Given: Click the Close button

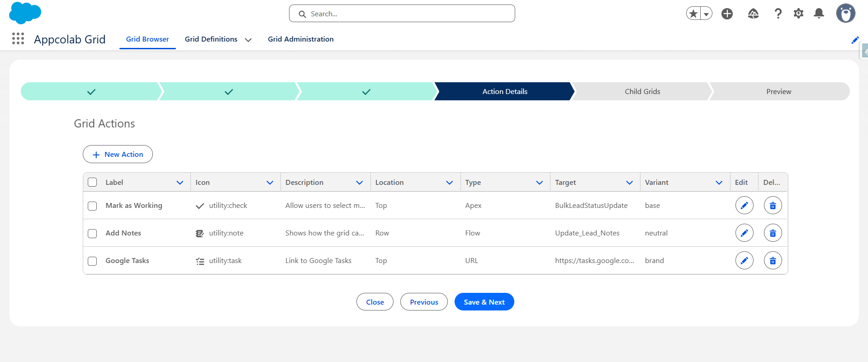Looking at the screenshot, I should pos(375,302).
